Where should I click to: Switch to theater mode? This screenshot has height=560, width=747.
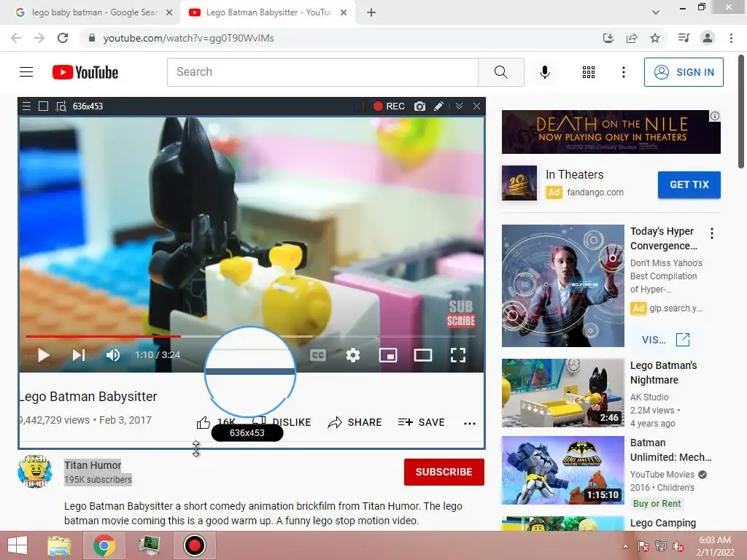click(423, 355)
